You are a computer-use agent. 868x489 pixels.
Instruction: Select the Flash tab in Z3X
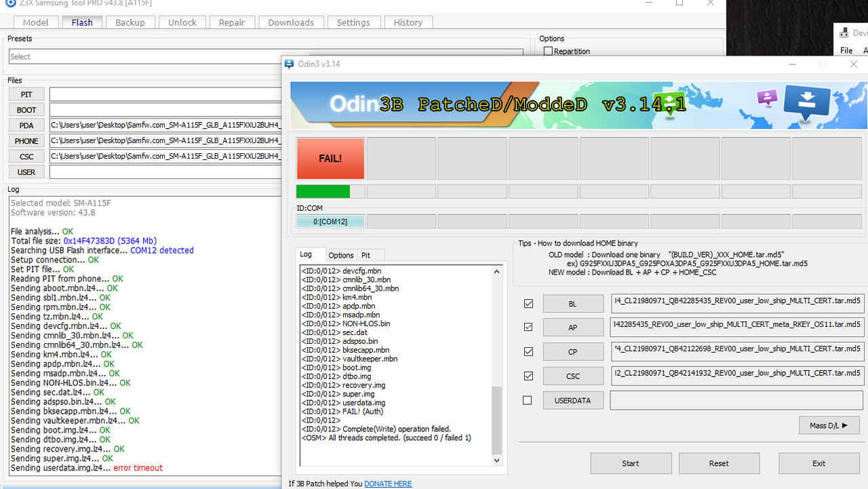pos(82,22)
